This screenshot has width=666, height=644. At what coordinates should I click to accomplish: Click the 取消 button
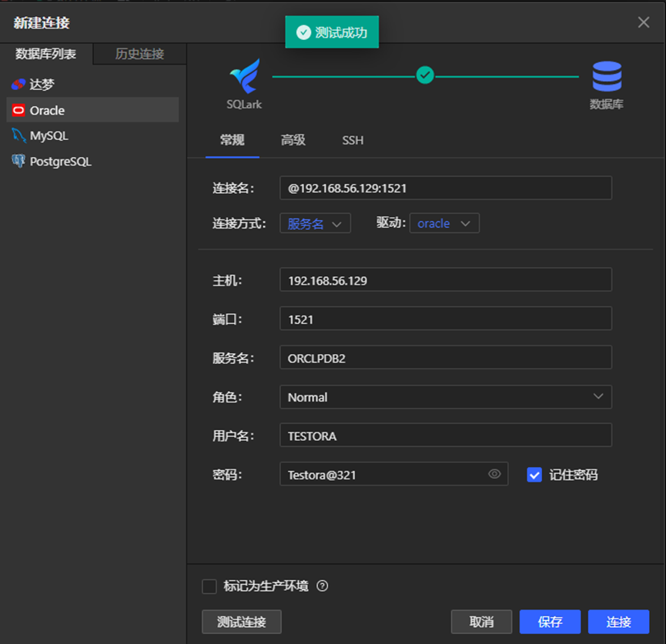482,622
